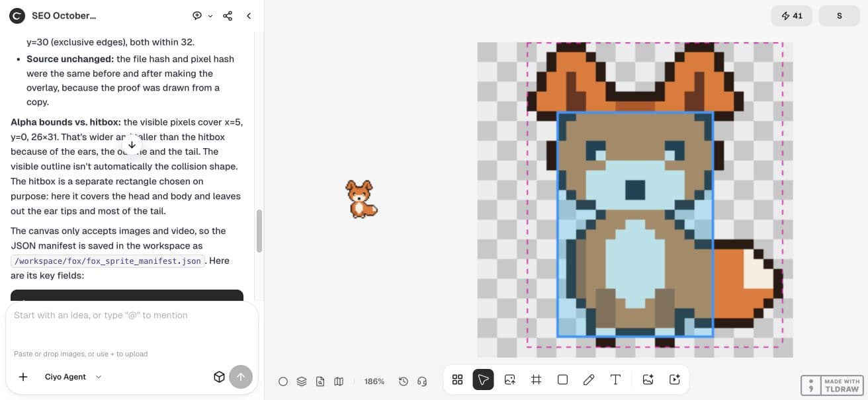Viewport: 868px width, 400px height.
Task: Collapse the chat panel with the left chevron
Action: point(249,15)
